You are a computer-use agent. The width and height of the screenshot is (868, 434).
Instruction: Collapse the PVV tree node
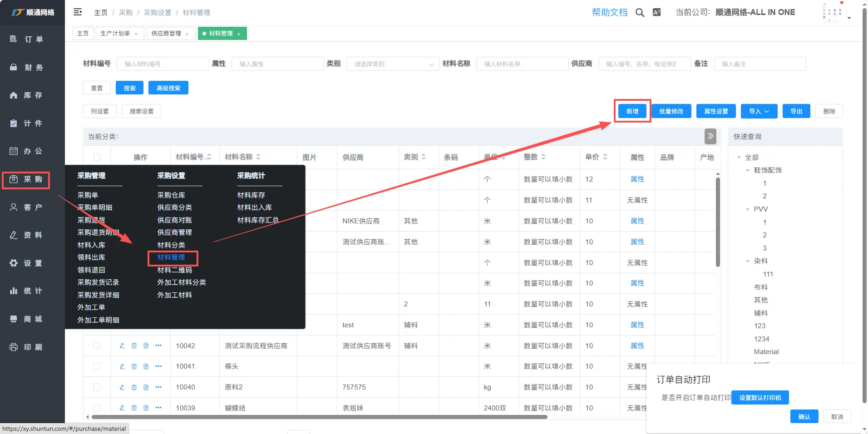tap(748, 209)
